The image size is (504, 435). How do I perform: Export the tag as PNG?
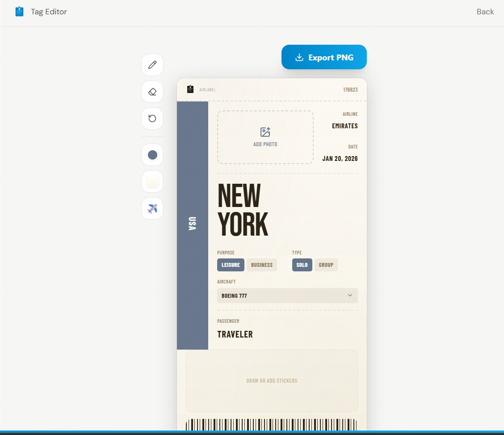click(x=324, y=57)
